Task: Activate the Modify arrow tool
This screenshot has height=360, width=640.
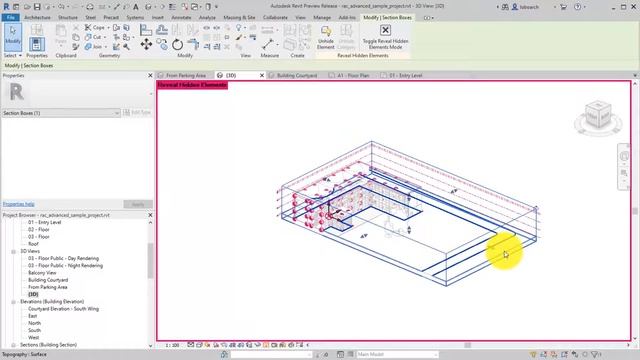Action: [13, 37]
